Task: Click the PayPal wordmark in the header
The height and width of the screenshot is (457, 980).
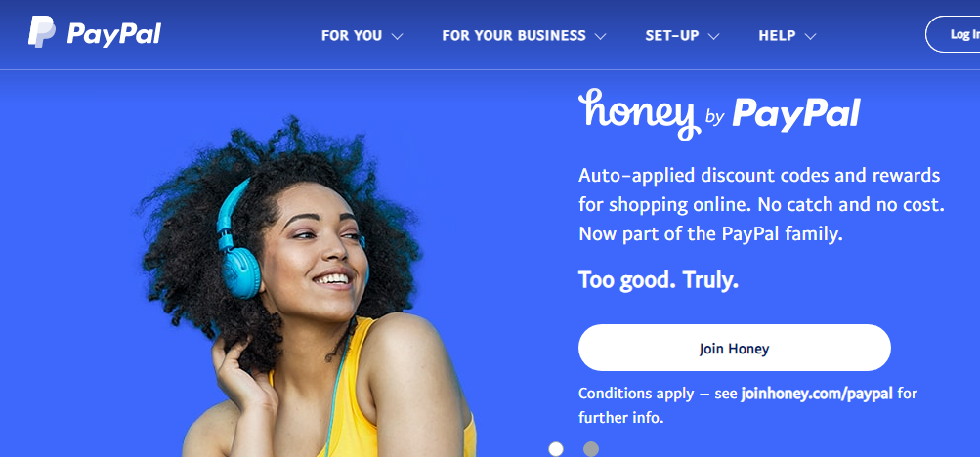Action: point(114,34)
